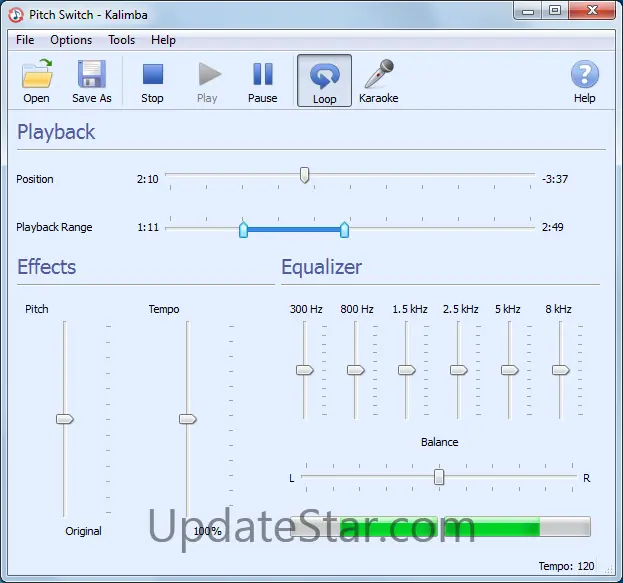Screen dimensions: 623x583
Task: Click the Pitch Switch app icon in the title bar
Action: tap(16, 15)
